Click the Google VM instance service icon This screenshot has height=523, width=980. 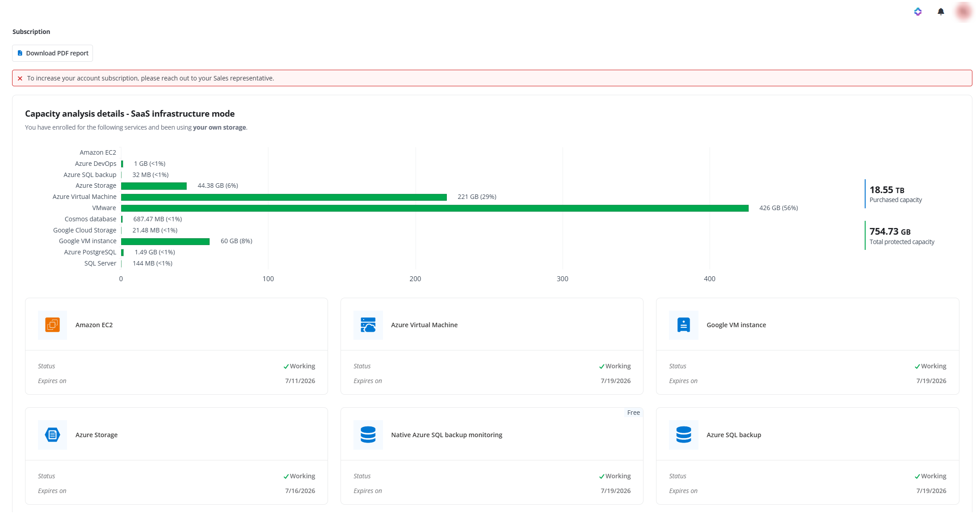coord(683,325)
